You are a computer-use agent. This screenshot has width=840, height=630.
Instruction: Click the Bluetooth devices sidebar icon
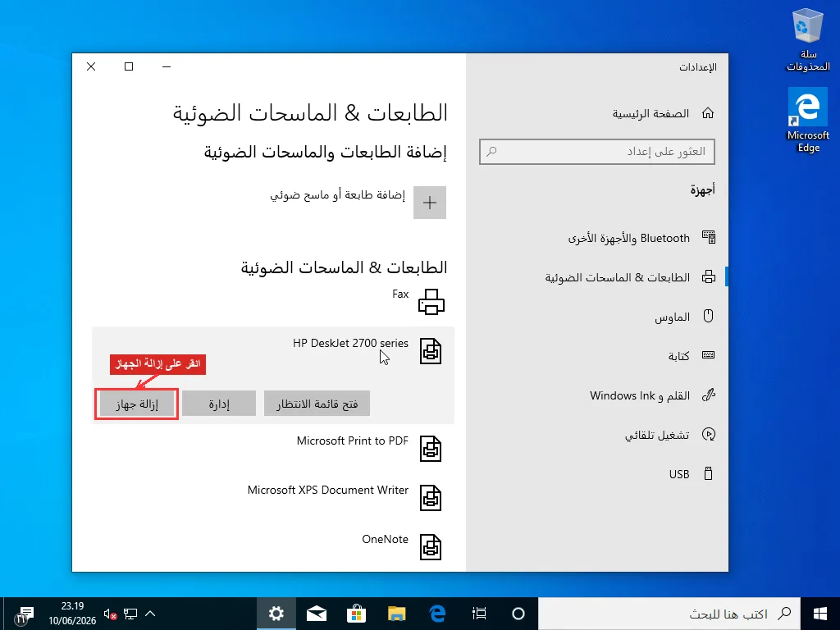pos(708,237)
